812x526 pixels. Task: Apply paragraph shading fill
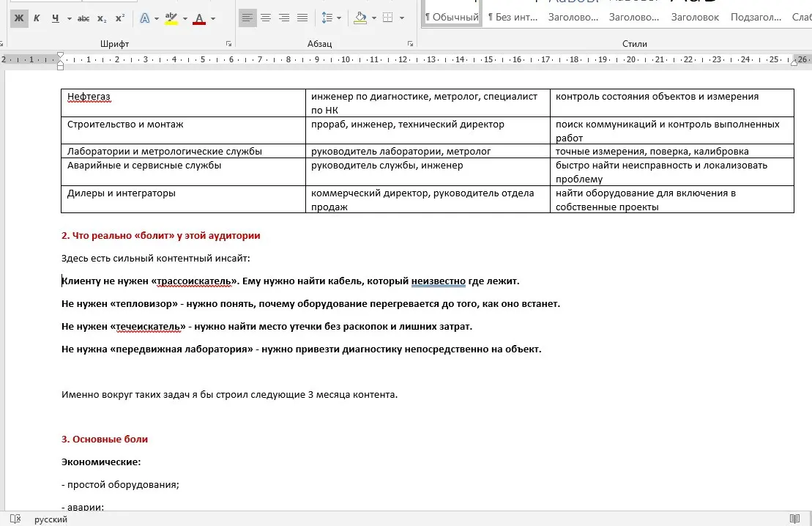[360, 18]
